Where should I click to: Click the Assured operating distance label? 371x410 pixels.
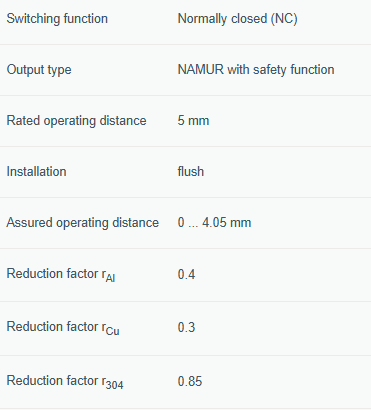tap(83, 223)
